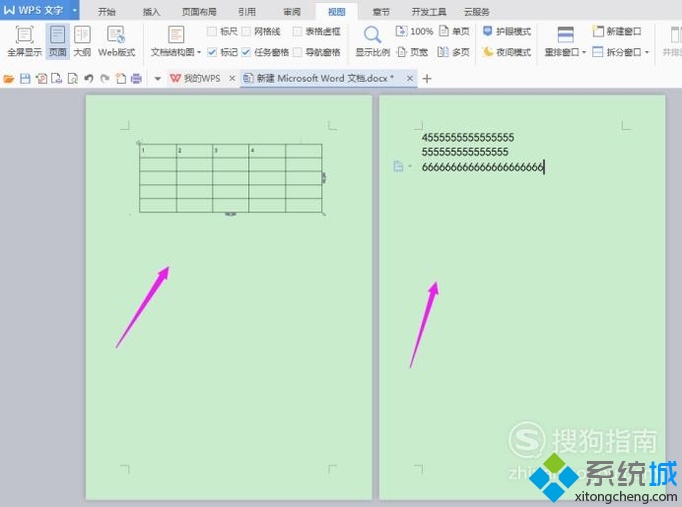Click the table move handle at top-left corner
The width and height of the screenshot is (682, 507).
[x=139, y=143]
